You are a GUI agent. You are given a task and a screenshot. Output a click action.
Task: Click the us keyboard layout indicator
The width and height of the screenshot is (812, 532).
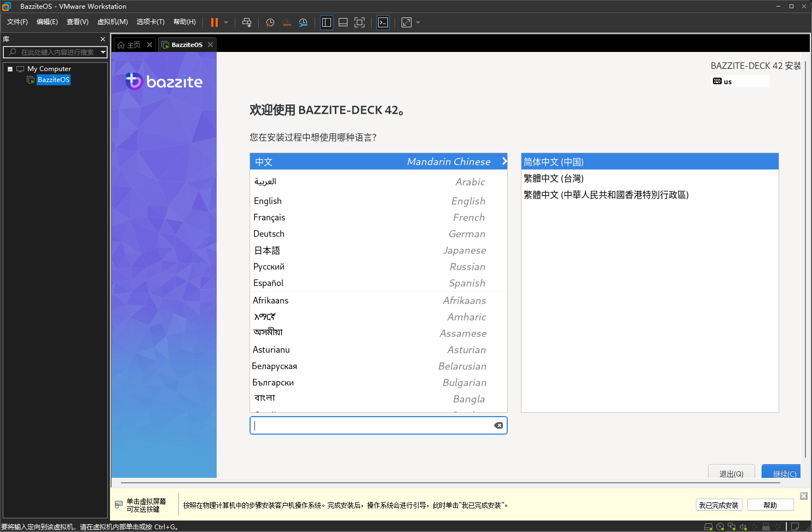740,81
